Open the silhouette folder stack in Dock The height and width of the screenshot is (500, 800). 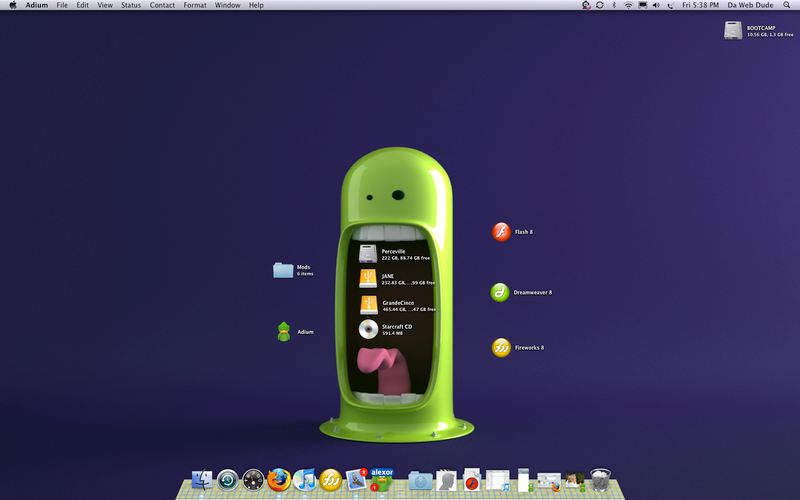click(x=446, y=481)
